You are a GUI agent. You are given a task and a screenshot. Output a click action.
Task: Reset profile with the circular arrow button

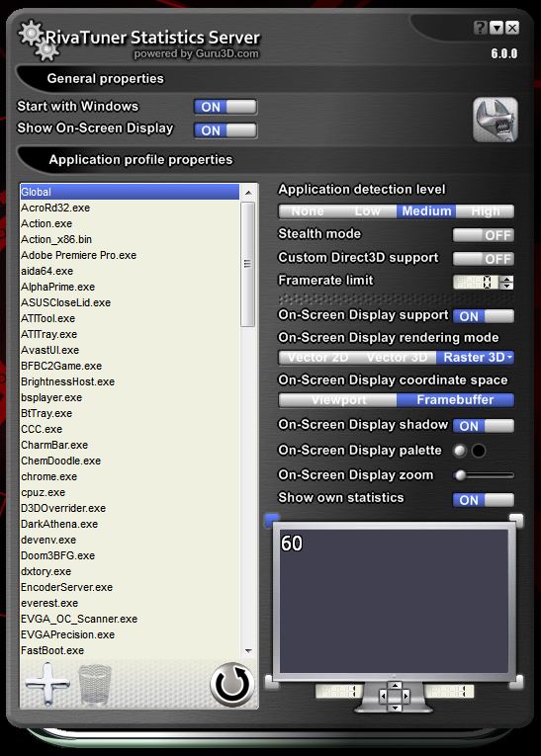pos(232,684)
